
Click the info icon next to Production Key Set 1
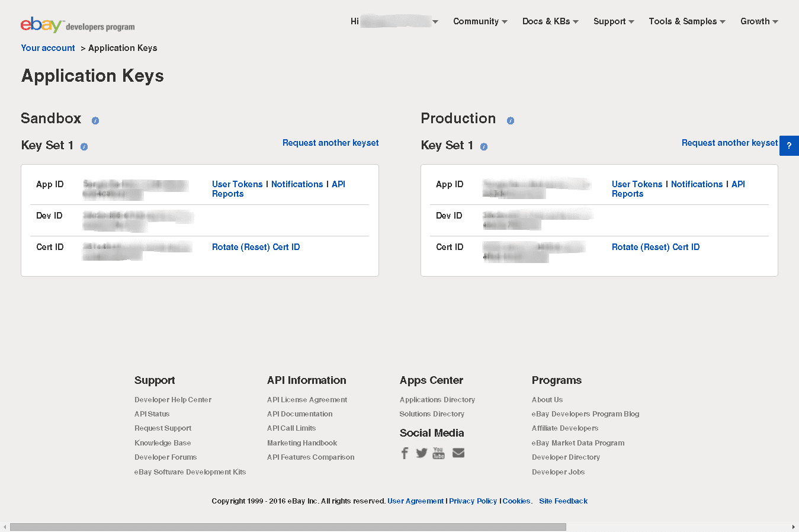[484, 147]
